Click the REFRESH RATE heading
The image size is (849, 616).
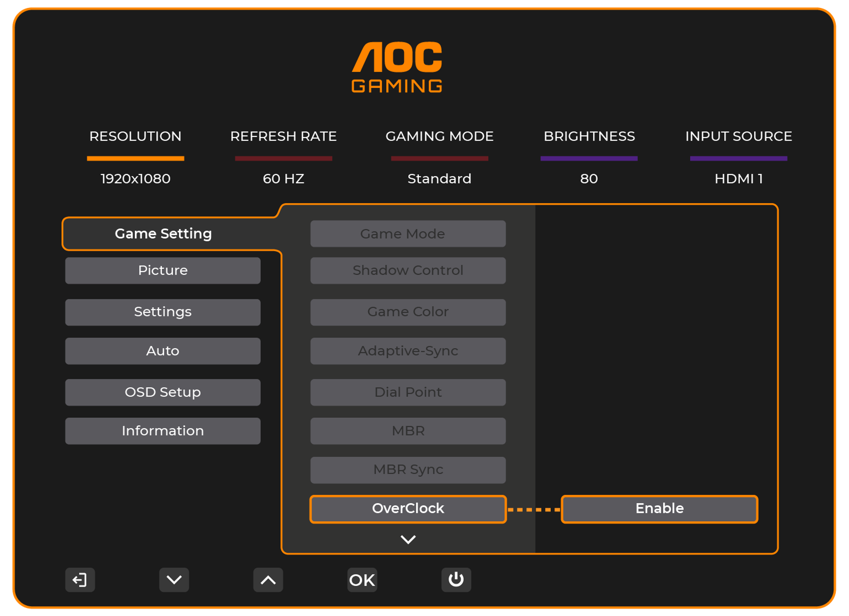[x=283, y=136]
